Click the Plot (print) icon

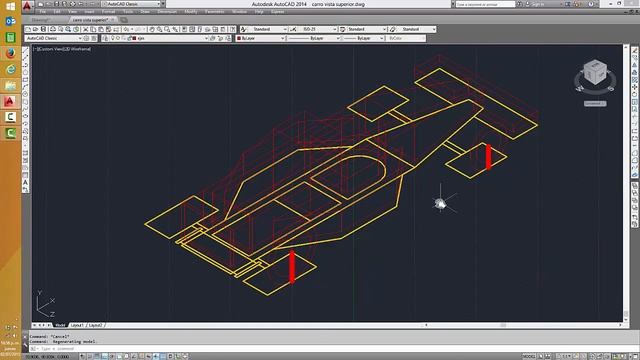click(x=53, y=29)
